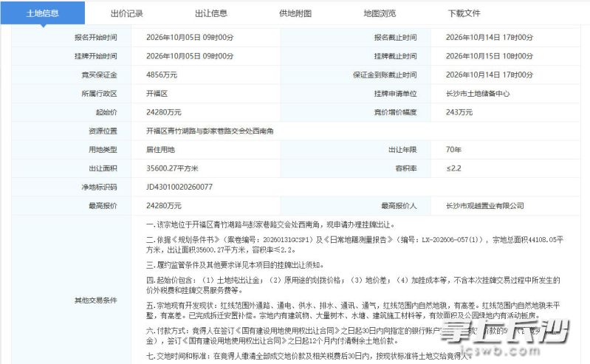
Task: Select plot ratio value ≤2.2
Action: [x=453, y=168]
